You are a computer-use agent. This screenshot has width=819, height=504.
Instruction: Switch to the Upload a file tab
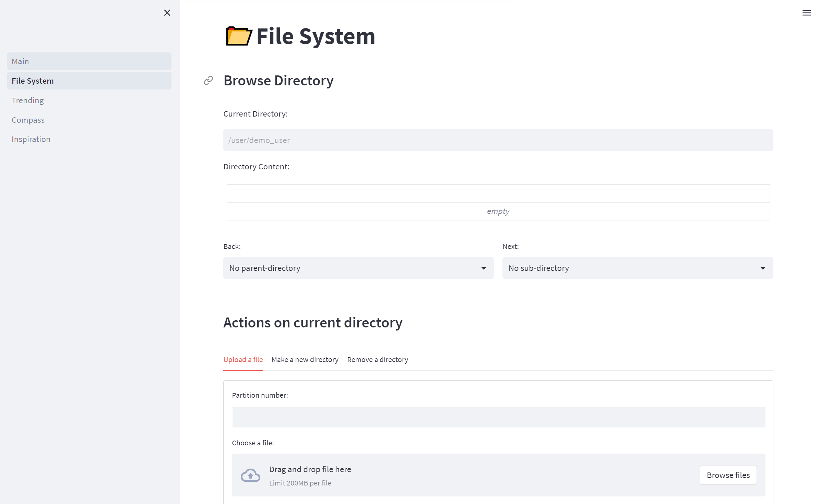pyautogui.click(x=243, y=360)
